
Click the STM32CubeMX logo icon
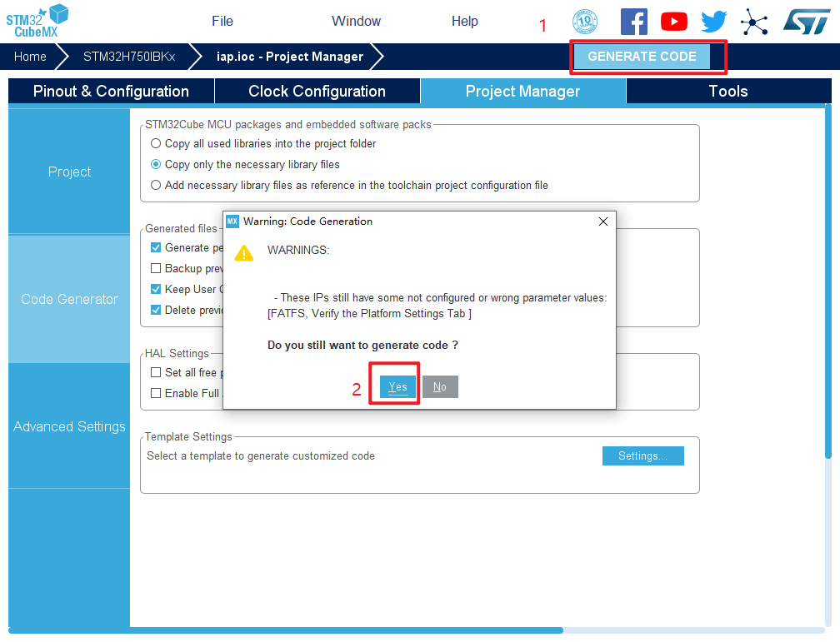tap(37, 21)
